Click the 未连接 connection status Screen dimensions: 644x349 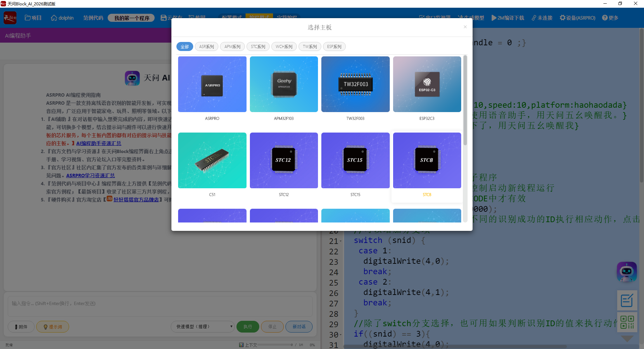(542, 18)
